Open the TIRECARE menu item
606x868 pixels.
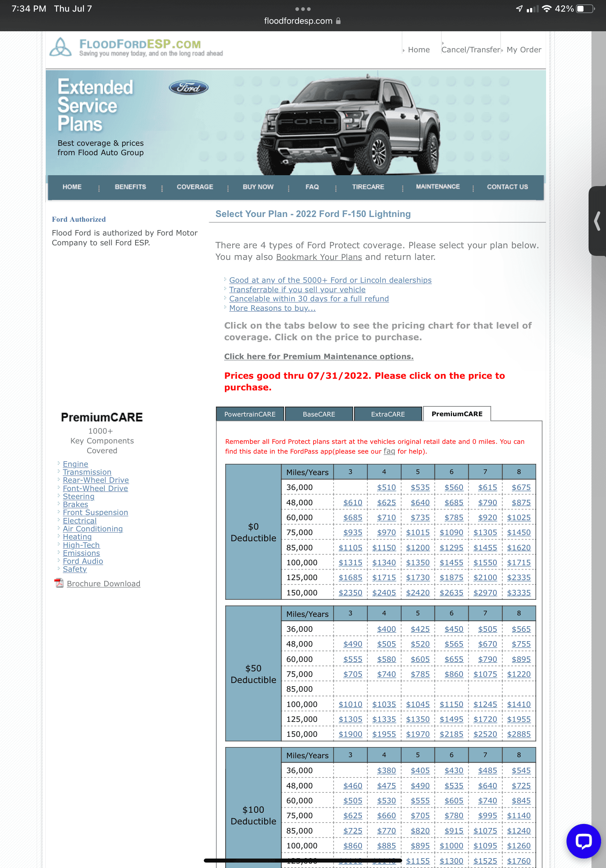pyautogui.click(x=368, y=187)
